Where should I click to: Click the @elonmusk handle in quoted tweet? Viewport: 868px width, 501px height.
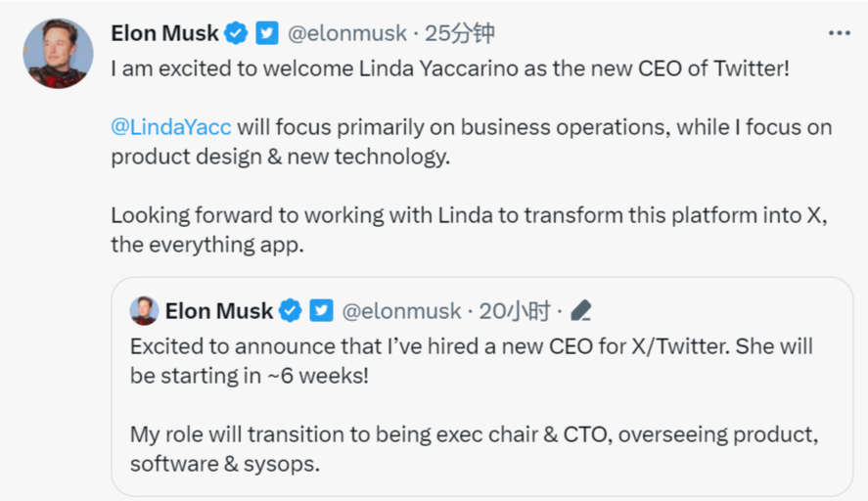[400, 311]
